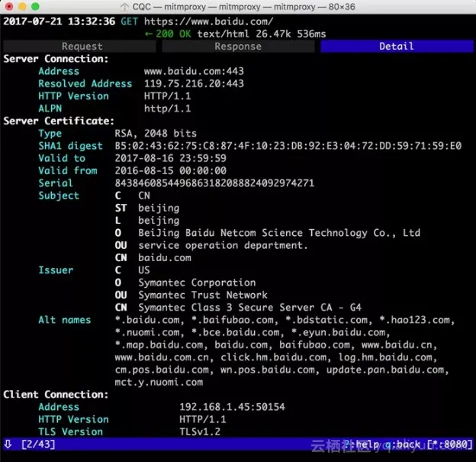Click client address 192.168.1.45:50154
The width and height of the screenshot is (476, 462).
pos(232,407)
